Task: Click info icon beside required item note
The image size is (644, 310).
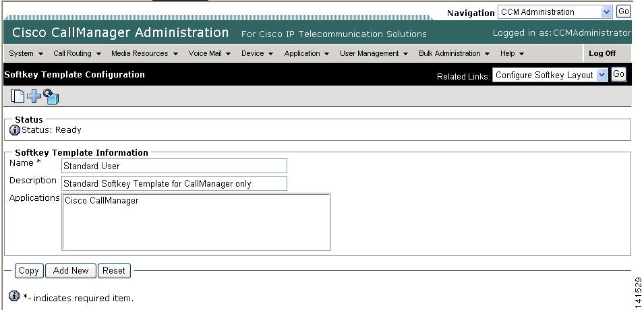Action: pyautogui.click(x=14, y=296)
